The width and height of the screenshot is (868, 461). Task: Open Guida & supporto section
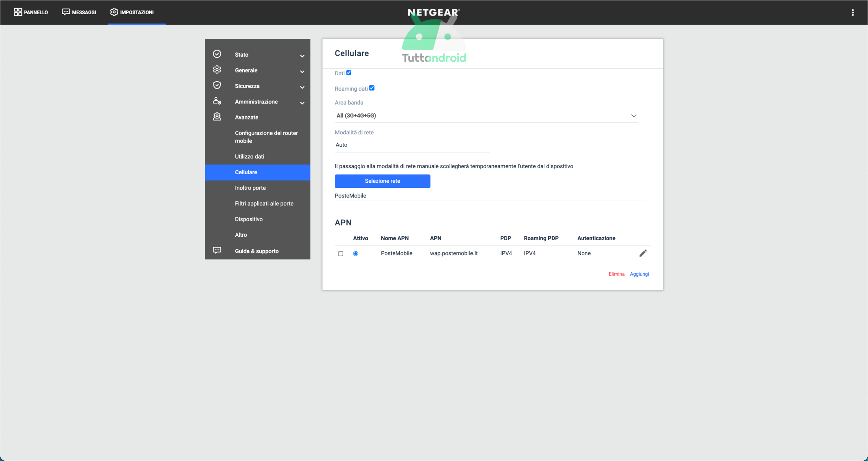pyautogui.click(x=257, y=251)
